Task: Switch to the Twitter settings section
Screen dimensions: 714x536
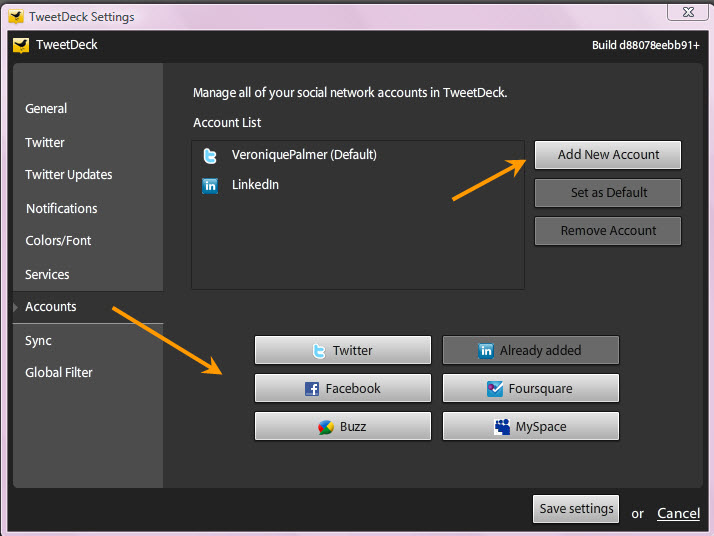Action: click(x=45, y=142)
